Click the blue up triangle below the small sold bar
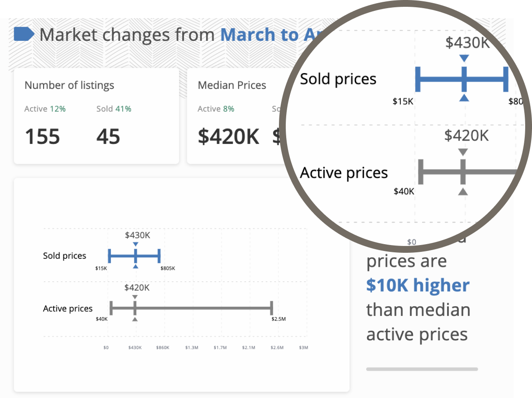This screenshot has height=398, width=532. 135,266
